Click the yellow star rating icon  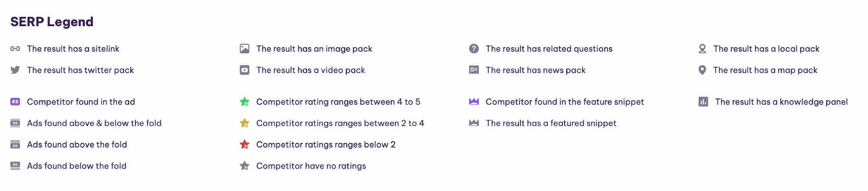[x=244, y=123]
